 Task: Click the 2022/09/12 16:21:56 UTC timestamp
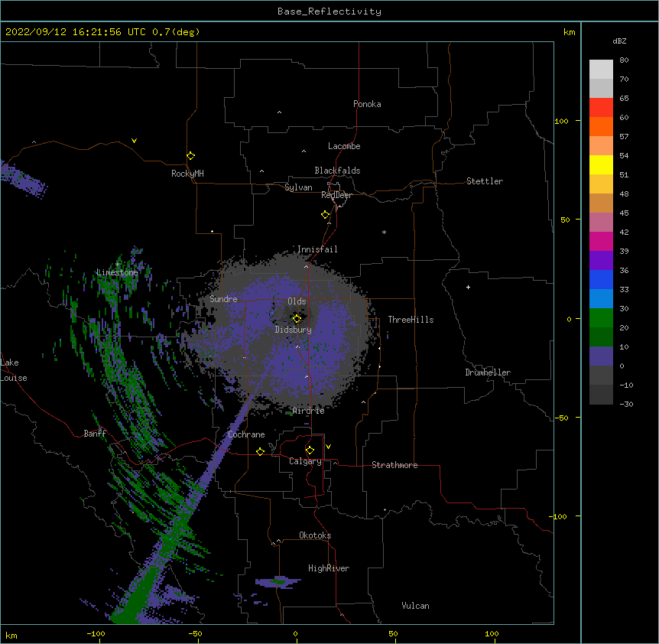[76, 32]
